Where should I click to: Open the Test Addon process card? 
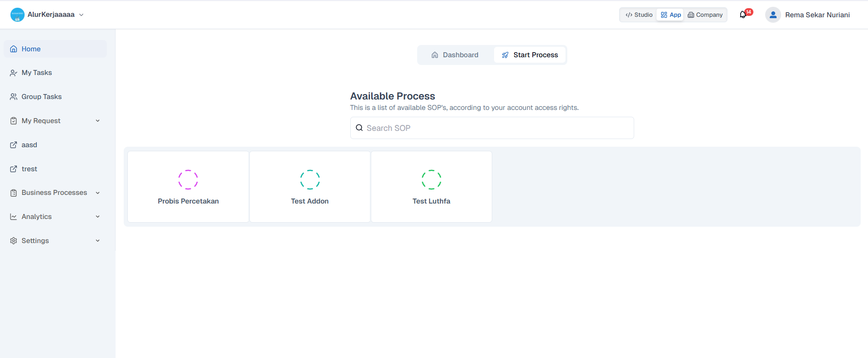pyautogui.click(x=310, y=187)
